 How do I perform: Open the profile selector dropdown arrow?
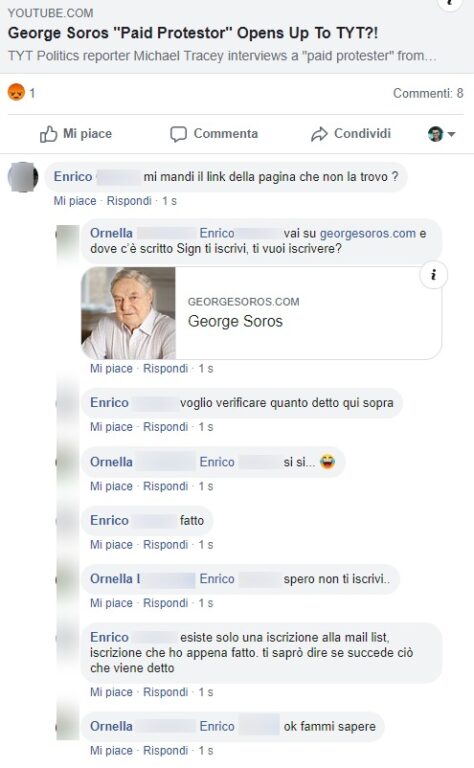pos(451,134)
